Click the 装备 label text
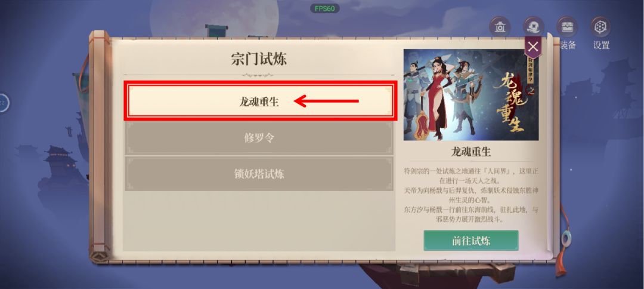This screenshot has width=644, height=289. (x=569, y=45)
